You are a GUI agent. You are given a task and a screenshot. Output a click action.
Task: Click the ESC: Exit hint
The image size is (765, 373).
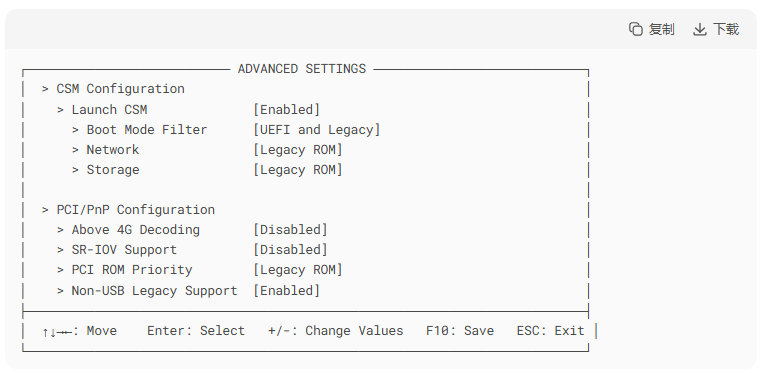pyautogui.click(x=550, y=331)
